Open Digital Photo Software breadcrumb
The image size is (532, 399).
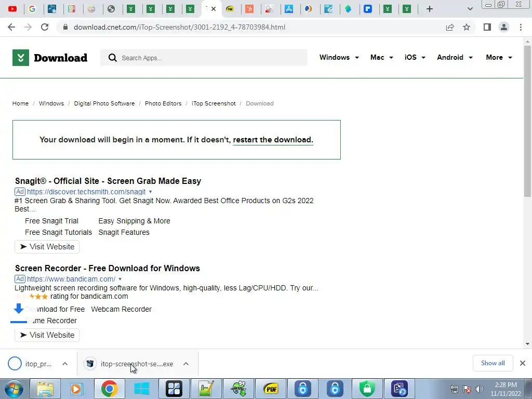[104, 103]
